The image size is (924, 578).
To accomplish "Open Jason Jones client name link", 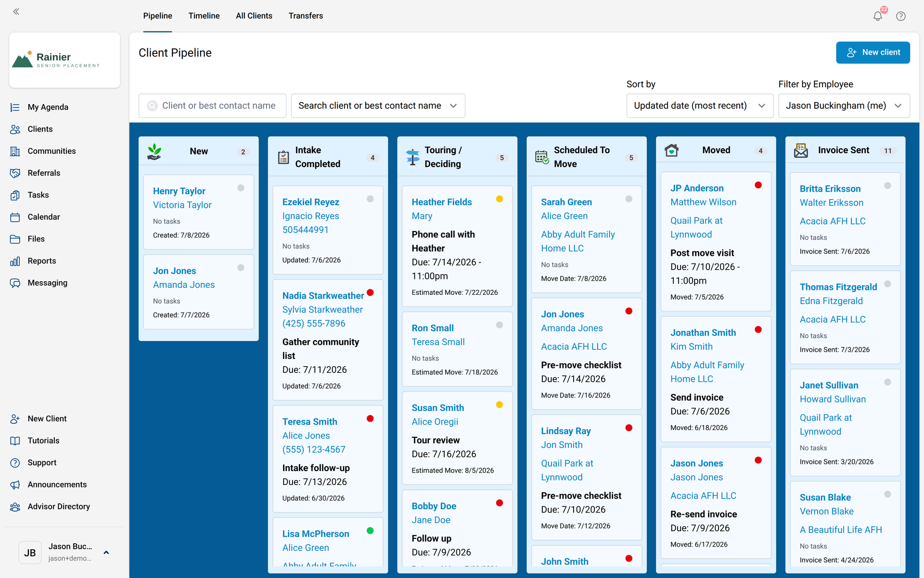I will click(696, 463).
